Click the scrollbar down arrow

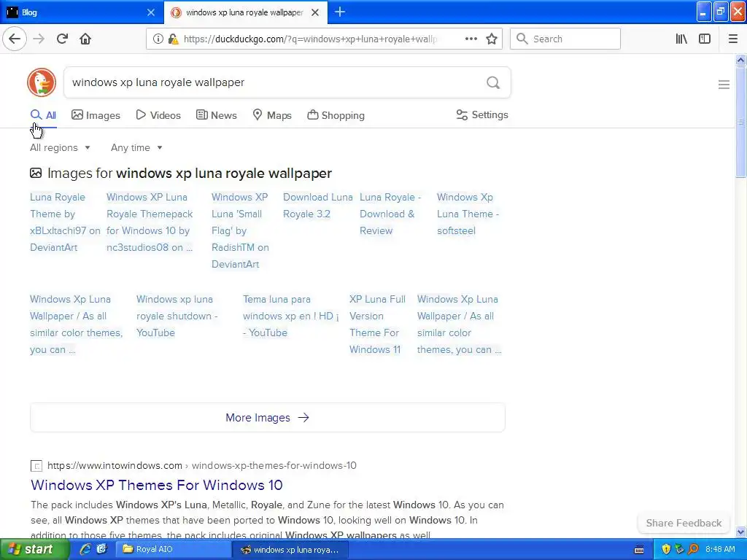point(740,532)
